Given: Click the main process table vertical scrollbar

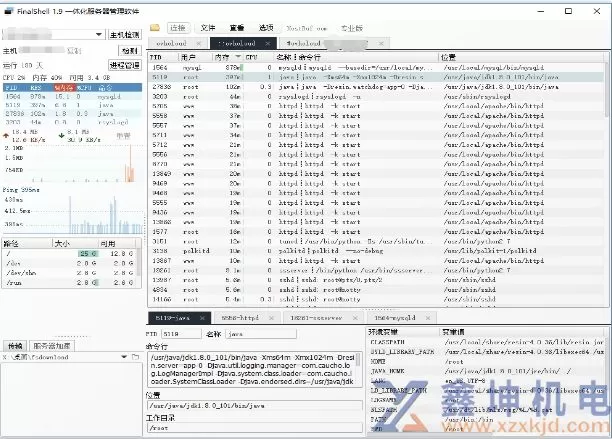Looking at the screenshot, I should pyautogui.click(x=606, y=90).
